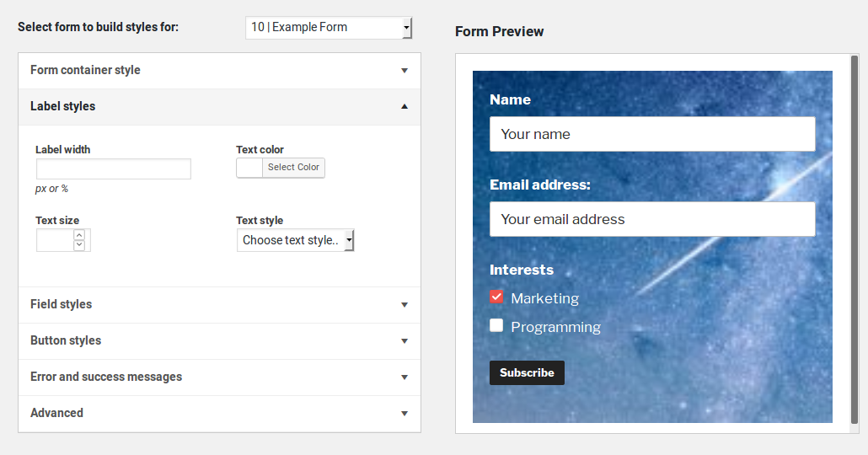Screen dimensions: 868x455
Task: Collapse the Label styles section arrow
Action: (405, 107)
